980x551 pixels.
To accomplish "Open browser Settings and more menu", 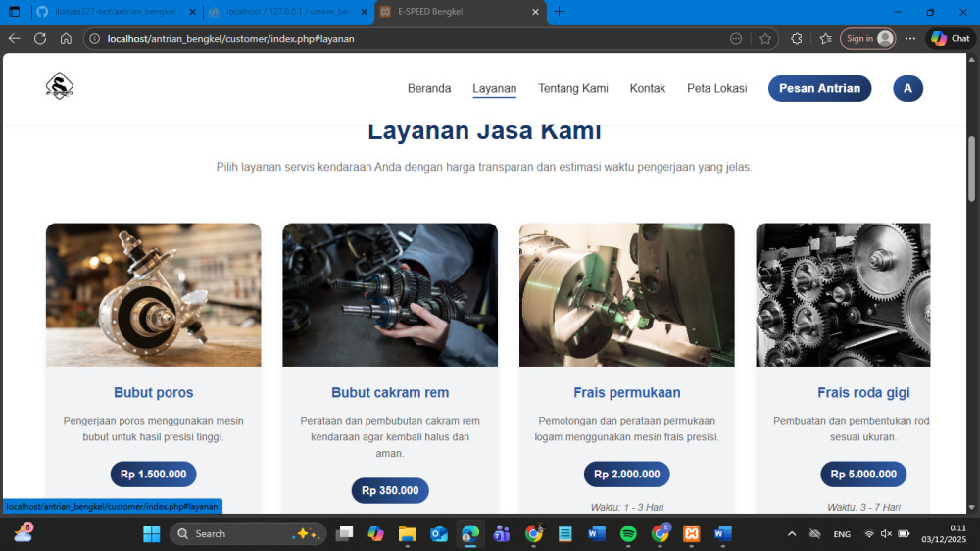I will [x=910, y=38].
